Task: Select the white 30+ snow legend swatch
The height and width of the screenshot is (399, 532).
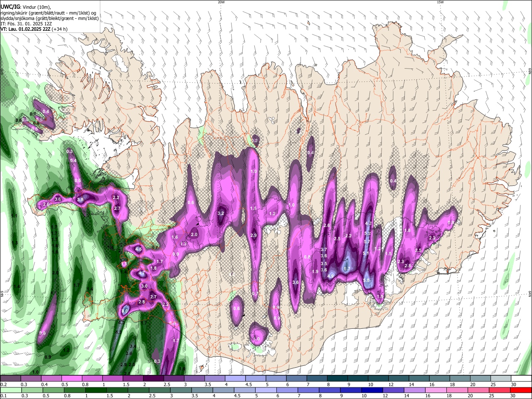Action: 522,379
